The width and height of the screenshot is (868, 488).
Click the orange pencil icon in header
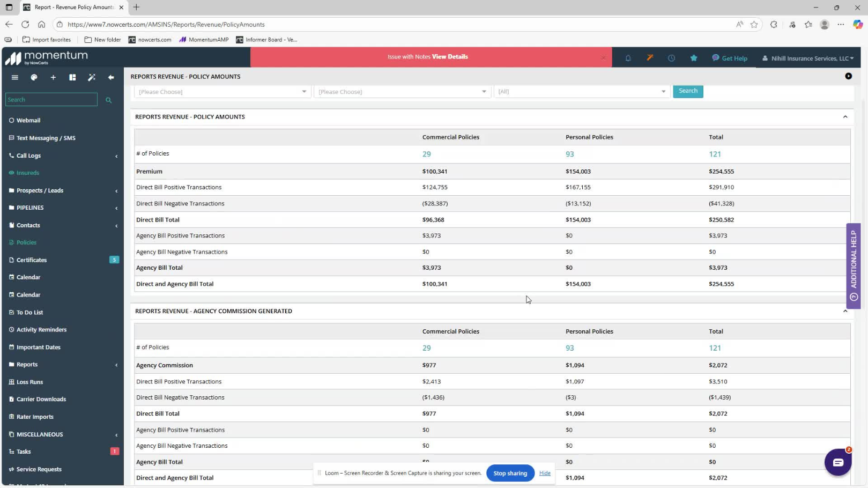pyautogui.click(x=650, y=58)
